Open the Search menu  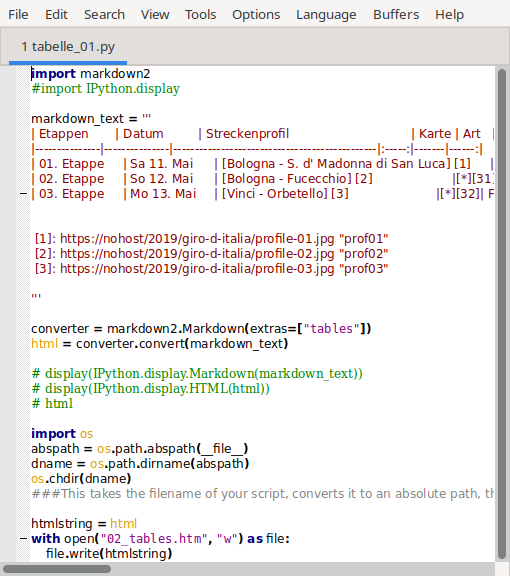tap(104, 15)
